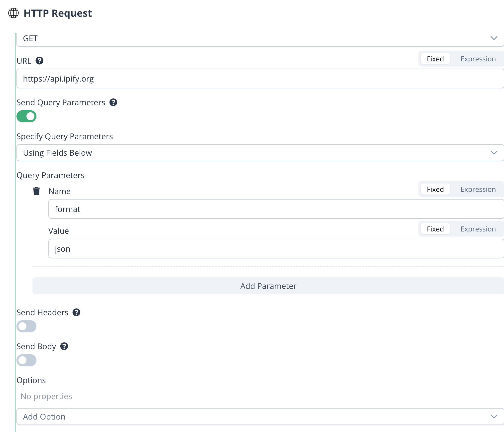504x432 pixels.
Task: Click the Send Body help icon
Action: click(64, 346)
